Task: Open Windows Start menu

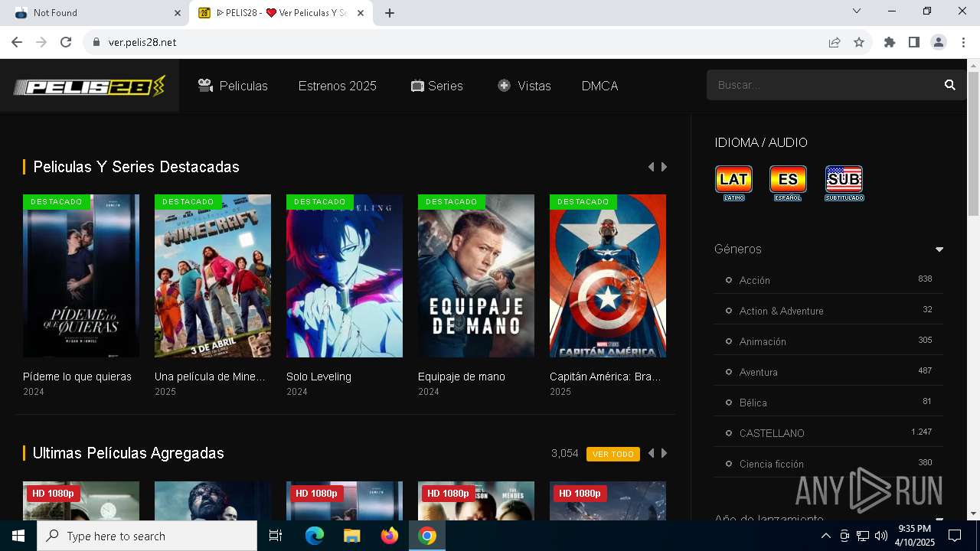Action: click(18, 536)
